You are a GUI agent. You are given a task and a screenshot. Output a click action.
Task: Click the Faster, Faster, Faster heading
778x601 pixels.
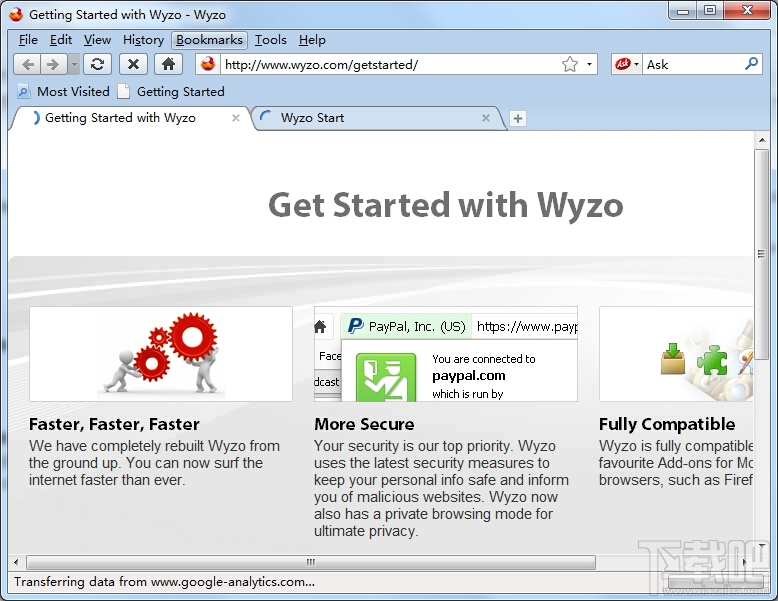[114, 424]
